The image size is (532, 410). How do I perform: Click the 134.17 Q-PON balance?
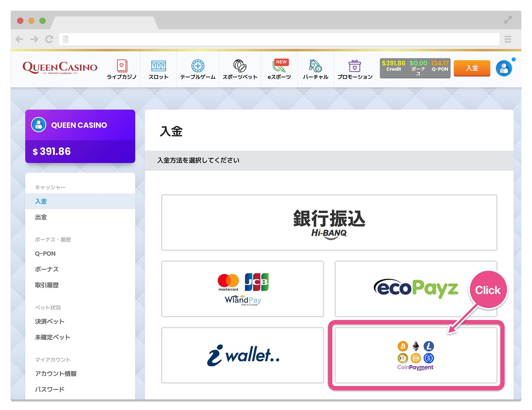tap(440, 66)
